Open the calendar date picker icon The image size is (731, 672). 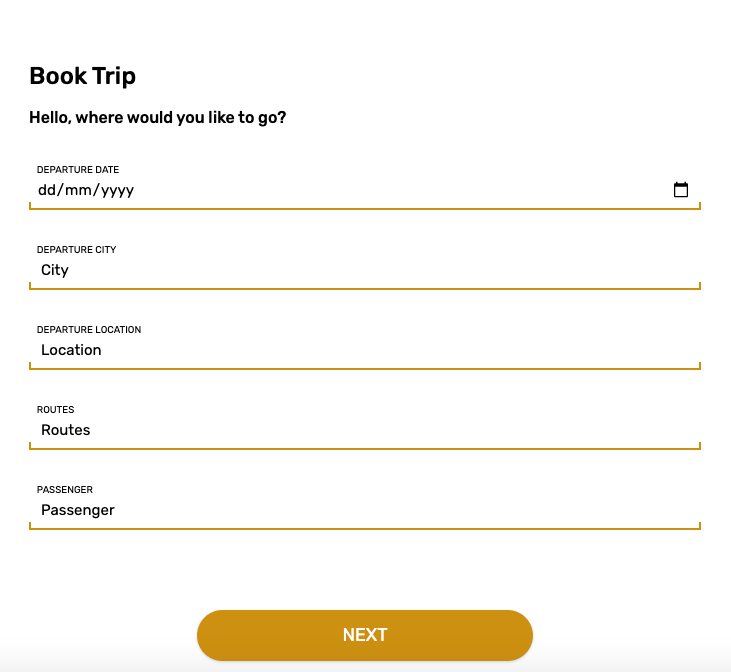[x=681, y=190]
